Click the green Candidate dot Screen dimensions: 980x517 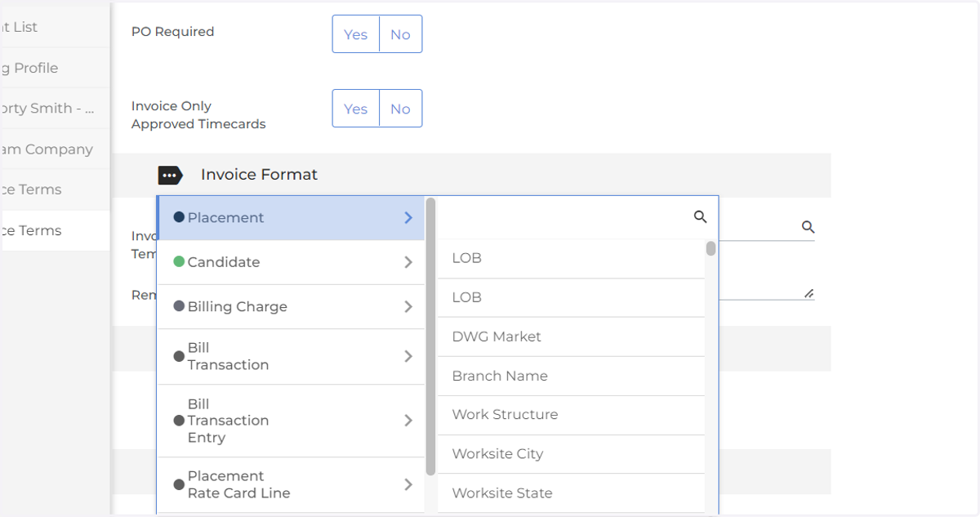[179, 262]
